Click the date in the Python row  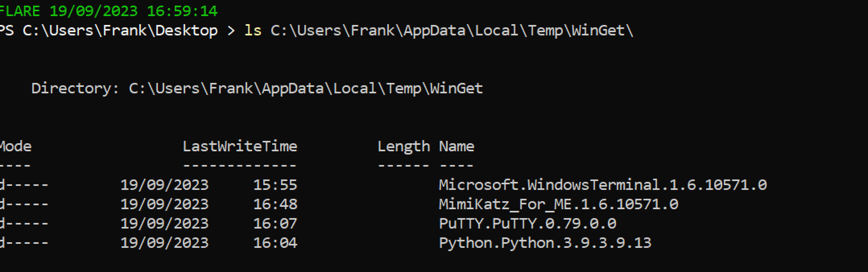coord(164,243)
